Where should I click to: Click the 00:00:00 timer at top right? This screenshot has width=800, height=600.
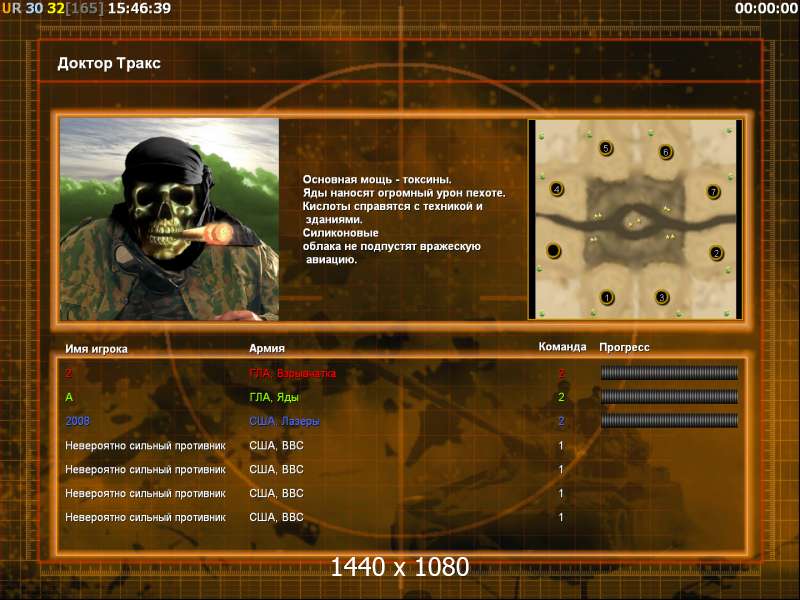(x=766, y=8)
